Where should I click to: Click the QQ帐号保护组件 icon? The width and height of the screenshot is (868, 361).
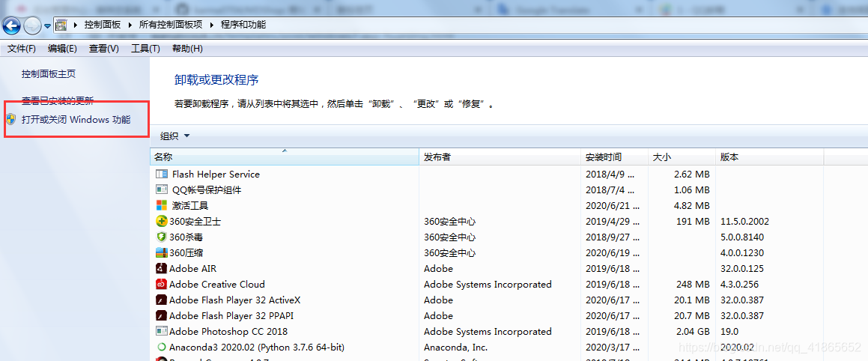(162, 190)
